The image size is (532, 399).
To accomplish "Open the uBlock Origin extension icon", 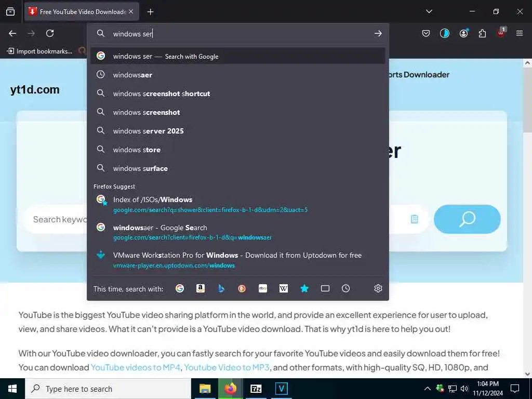I will pos(501,33).
